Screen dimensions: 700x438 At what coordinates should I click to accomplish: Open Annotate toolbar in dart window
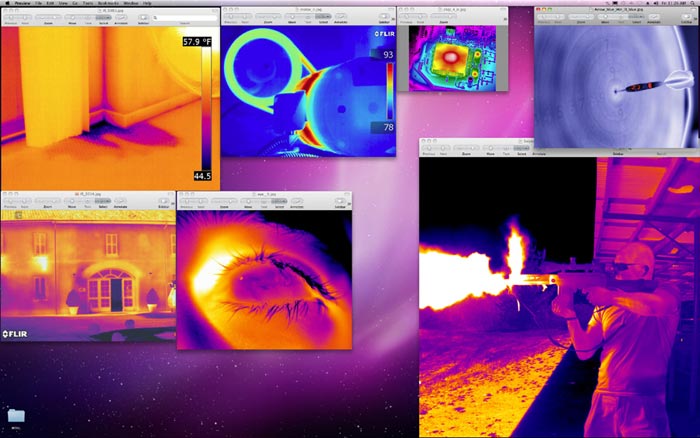tap(654, 17)
